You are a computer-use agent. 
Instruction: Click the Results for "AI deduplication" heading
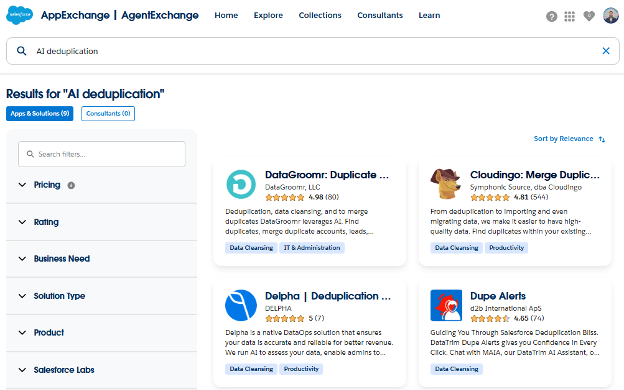[85, 94]
